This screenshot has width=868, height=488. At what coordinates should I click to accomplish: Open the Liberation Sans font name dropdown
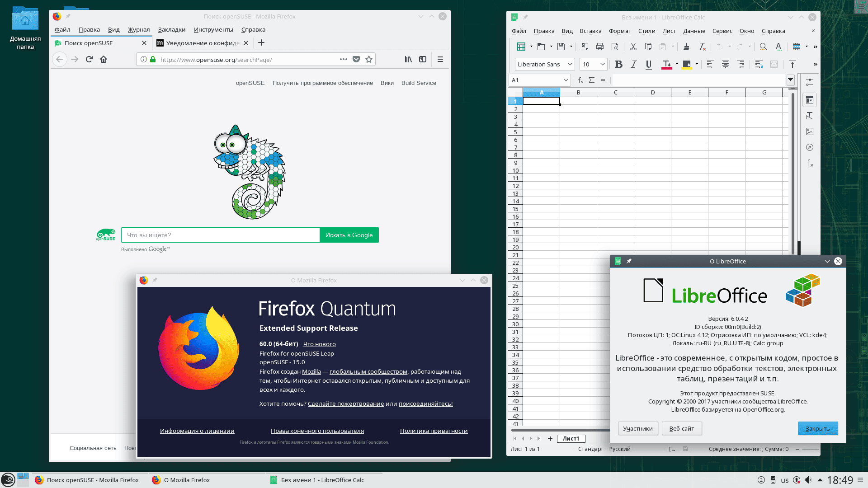570,64
